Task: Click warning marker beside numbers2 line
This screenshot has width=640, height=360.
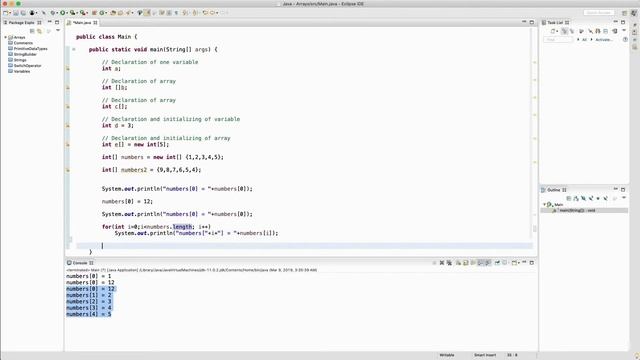Action: tap(68, 170)
